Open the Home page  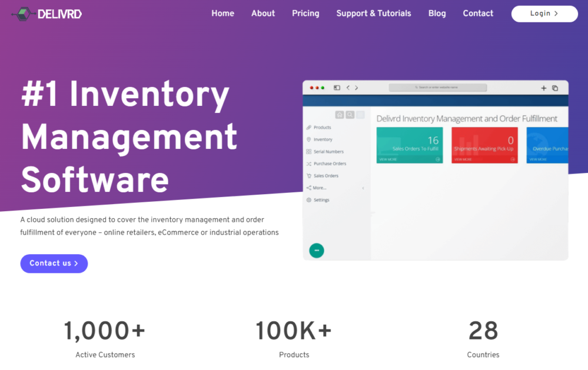click(x=222, y=14)
